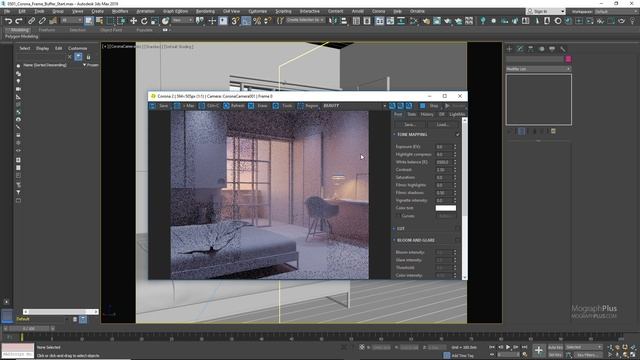
Task: Click the Color tint white swatch
Action: tap(446, 208)
